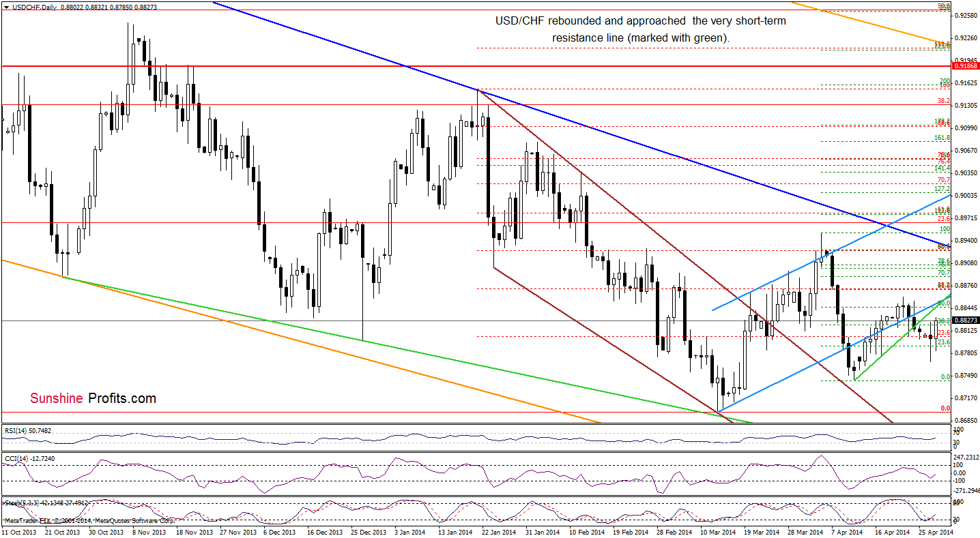The height and width of the screenshot is (538, 980).
Task: Click the 0.87490 price axis value
Action: tap(965, 376)
